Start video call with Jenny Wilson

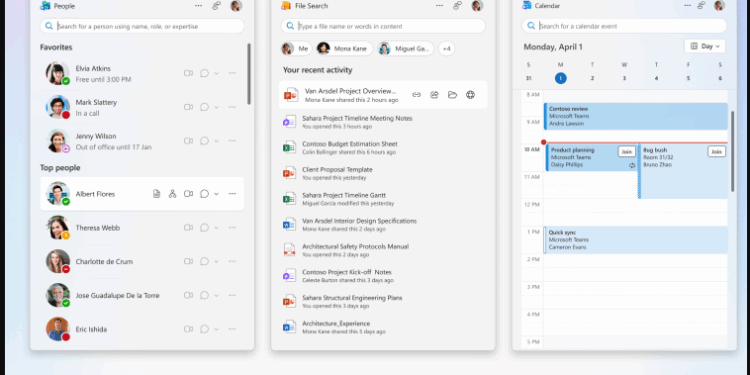coord(188,141)
